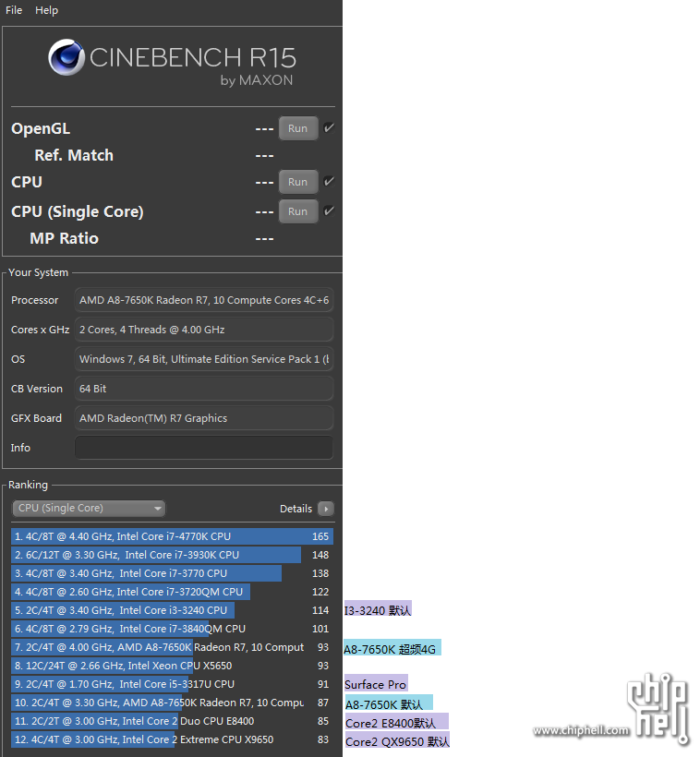Select ranking row 1 Intel Core i7-4770K

pyautogui.click(x=172, y=536)
